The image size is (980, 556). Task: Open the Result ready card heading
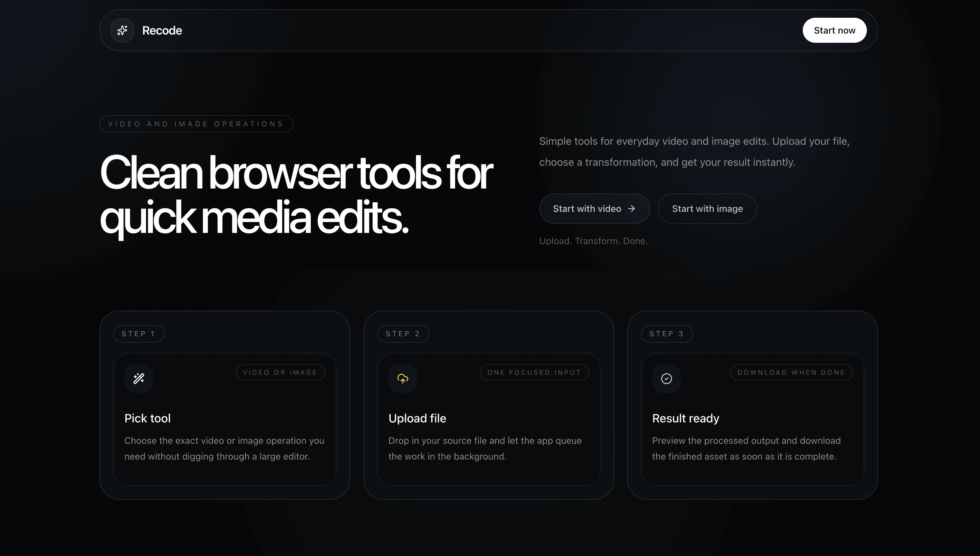685,418
